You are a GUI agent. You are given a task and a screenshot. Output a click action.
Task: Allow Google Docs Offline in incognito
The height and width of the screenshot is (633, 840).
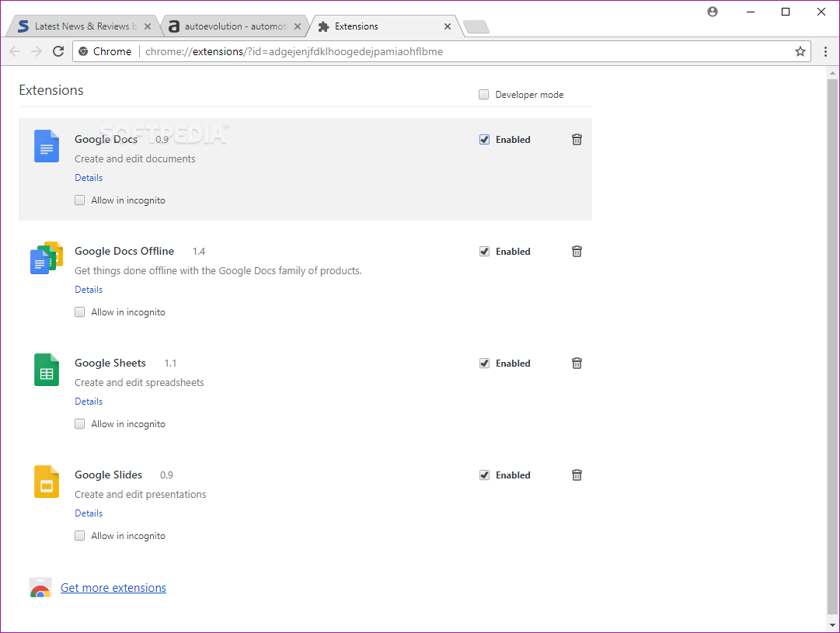(80, 312)
